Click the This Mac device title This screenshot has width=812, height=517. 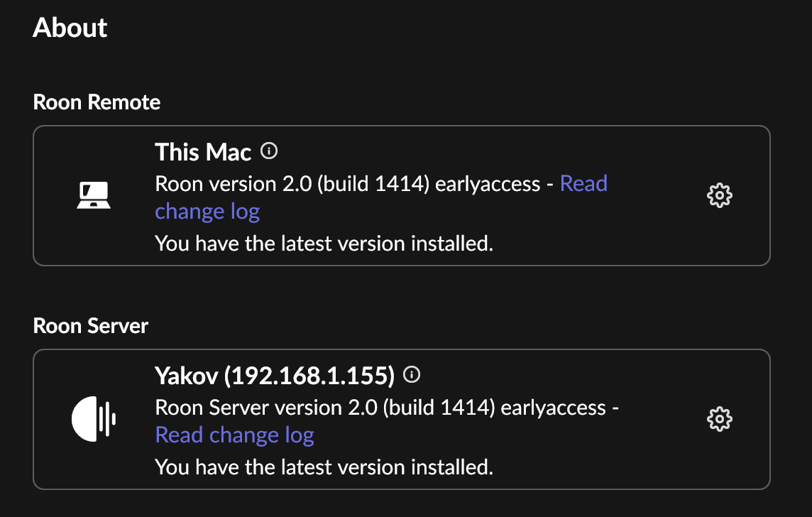(203, 152)
